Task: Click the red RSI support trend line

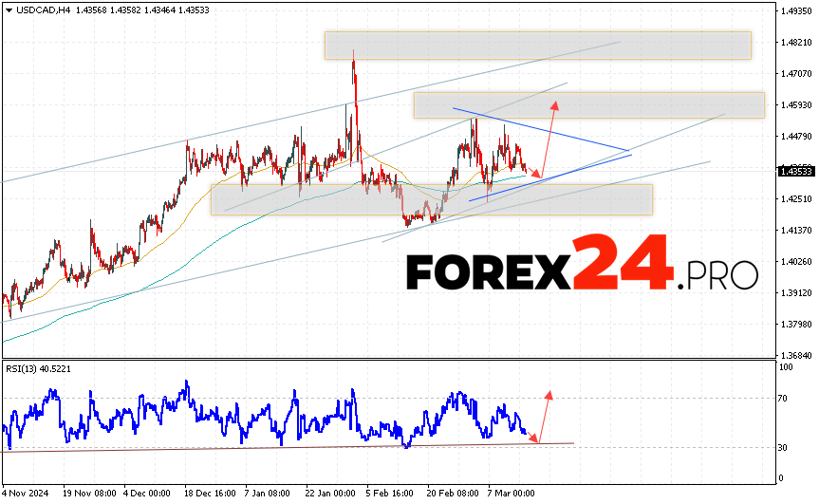Action: pos(285,446)
